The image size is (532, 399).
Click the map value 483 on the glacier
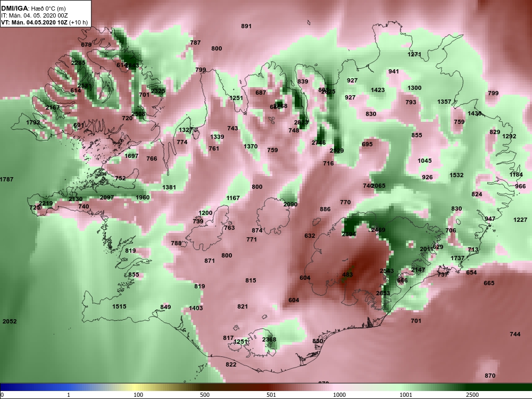pos(347,275)
